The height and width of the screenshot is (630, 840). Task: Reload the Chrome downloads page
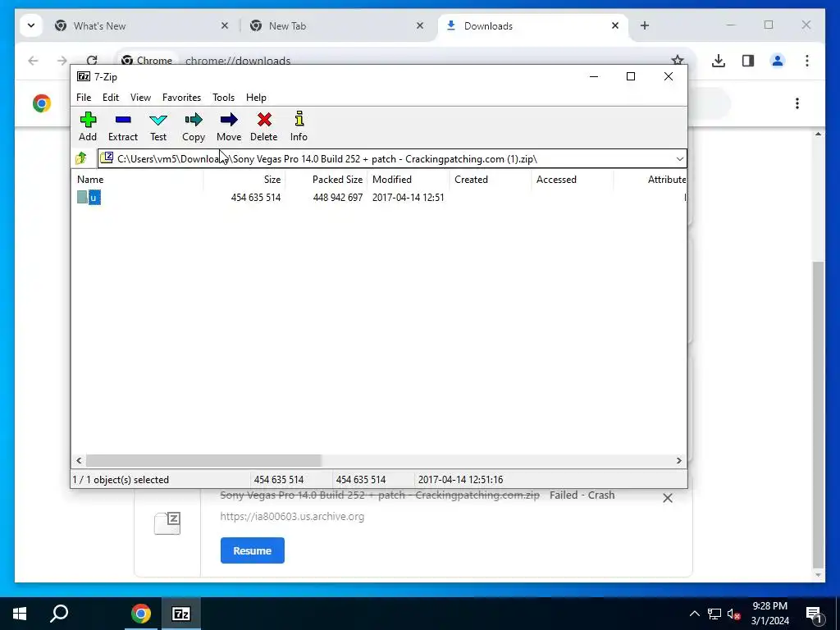92,60
